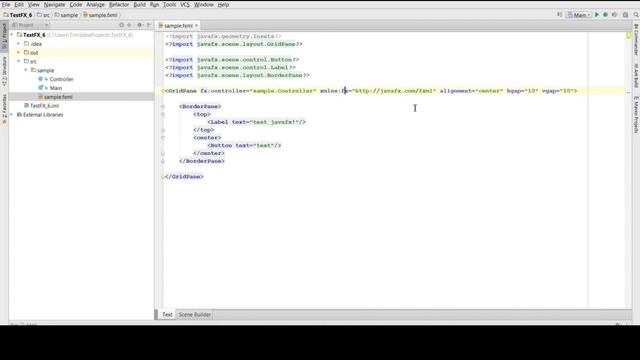Close the sample.fxml editor tab

click(x=196, y=25)
